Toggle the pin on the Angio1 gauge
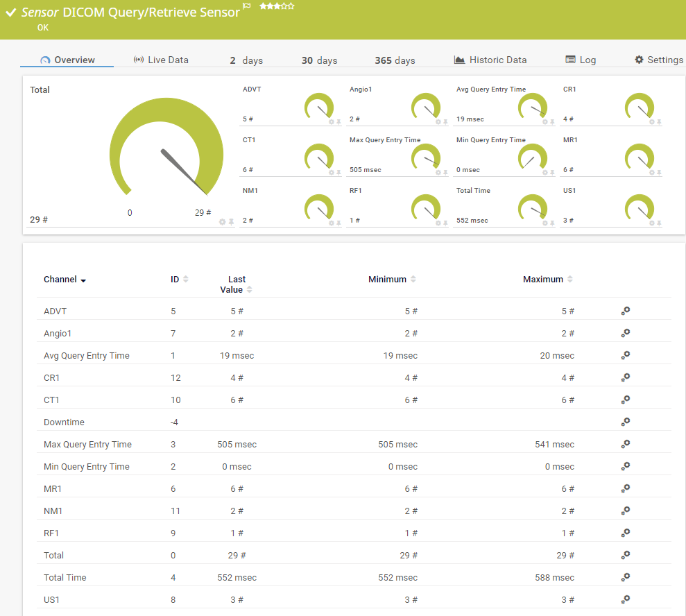This screenshot has height=616, width=686. pos(445,122)
